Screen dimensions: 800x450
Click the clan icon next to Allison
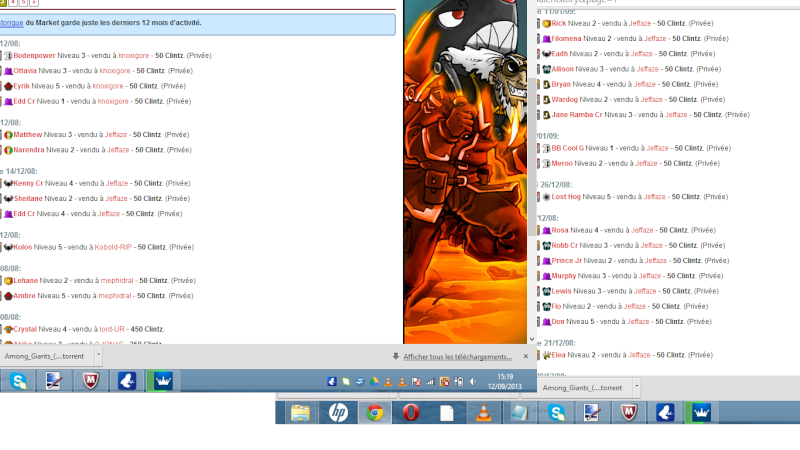point(546,69)
